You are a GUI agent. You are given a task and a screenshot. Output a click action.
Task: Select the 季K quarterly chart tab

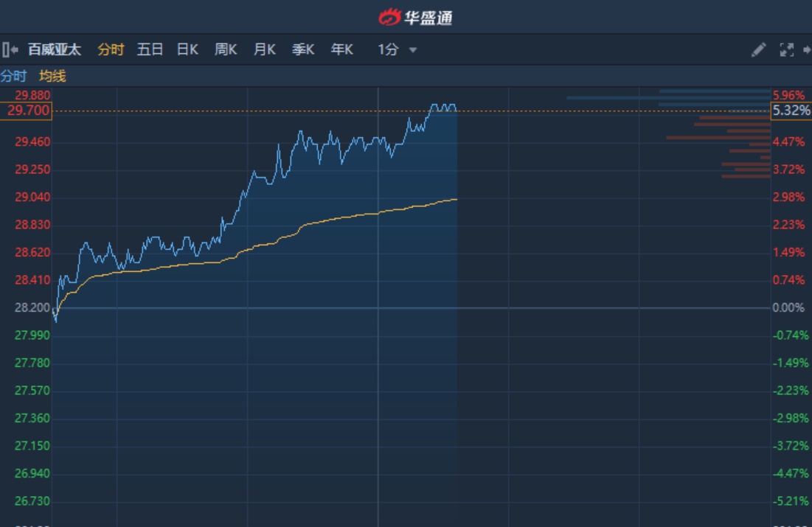(x=303, y=50)
